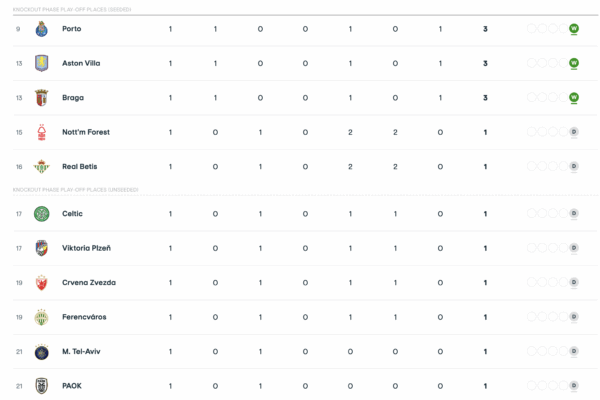This screenshot has height=400, width=600.
Task: Select the points total in M. Tel-Aviv's row
Action: [485, 351]
